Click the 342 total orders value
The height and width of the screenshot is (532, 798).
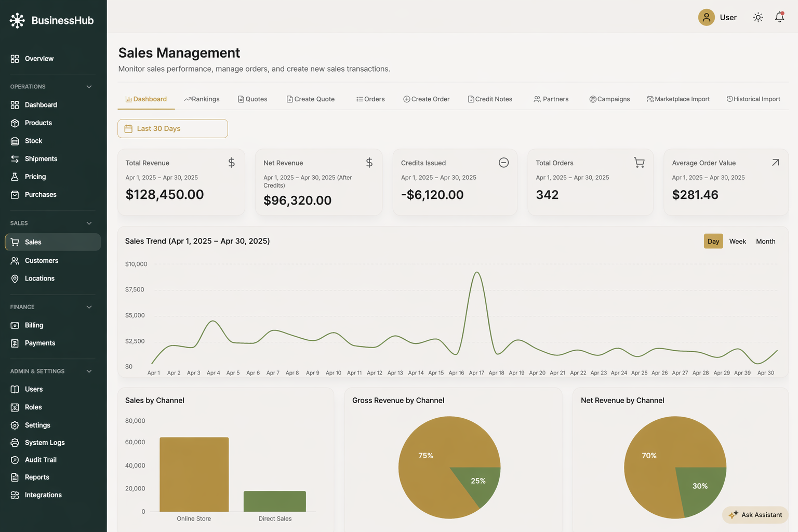click(x=547, y=195)
